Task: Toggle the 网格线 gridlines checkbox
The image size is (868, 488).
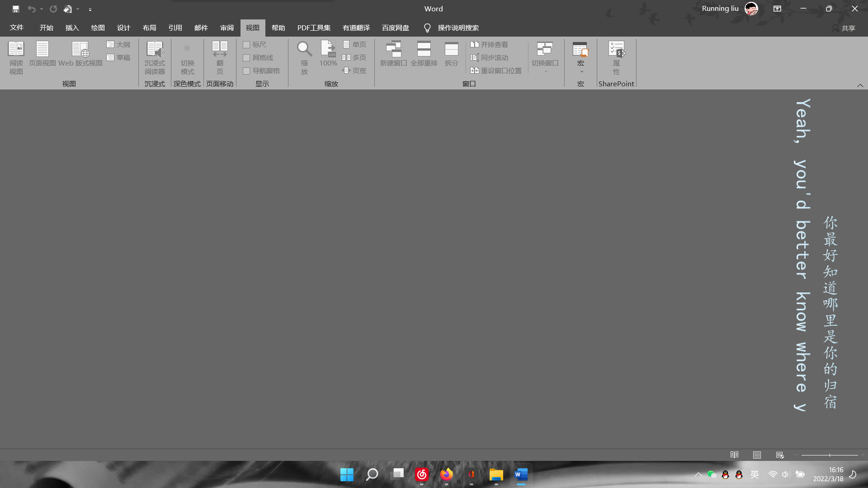Action: [246, 58]
